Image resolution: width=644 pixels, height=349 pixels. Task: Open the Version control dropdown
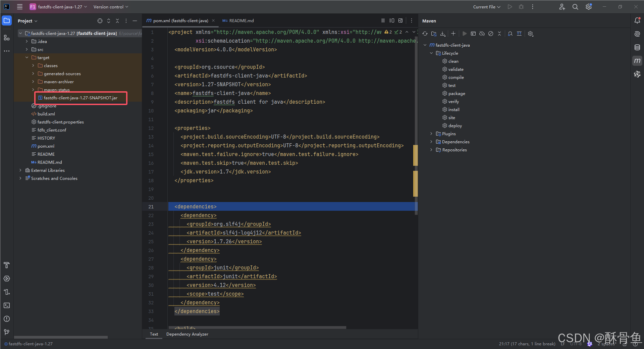[x=111, y=7]
